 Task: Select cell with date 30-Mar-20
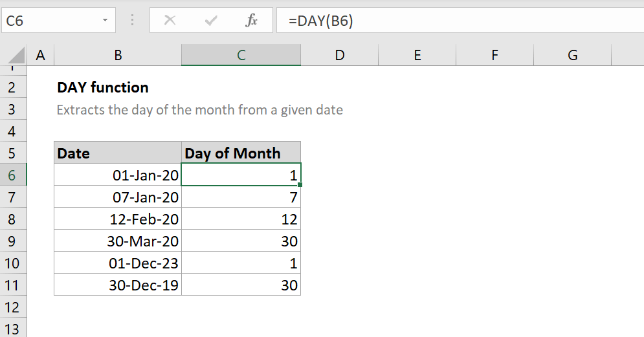(118, 241)
